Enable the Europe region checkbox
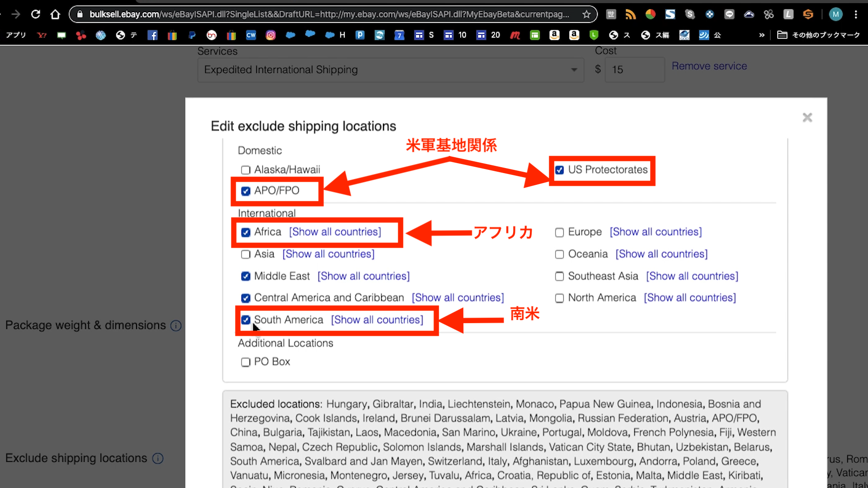This screenshot has width=868, height=488. coord(559,232)
